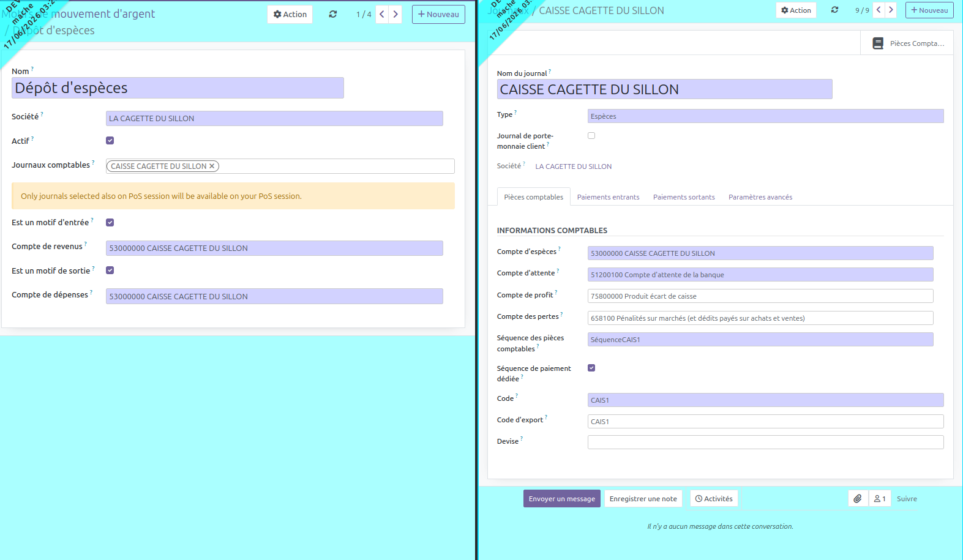
Task: Click Suivre to follow journal
Action: coord(907,499)
